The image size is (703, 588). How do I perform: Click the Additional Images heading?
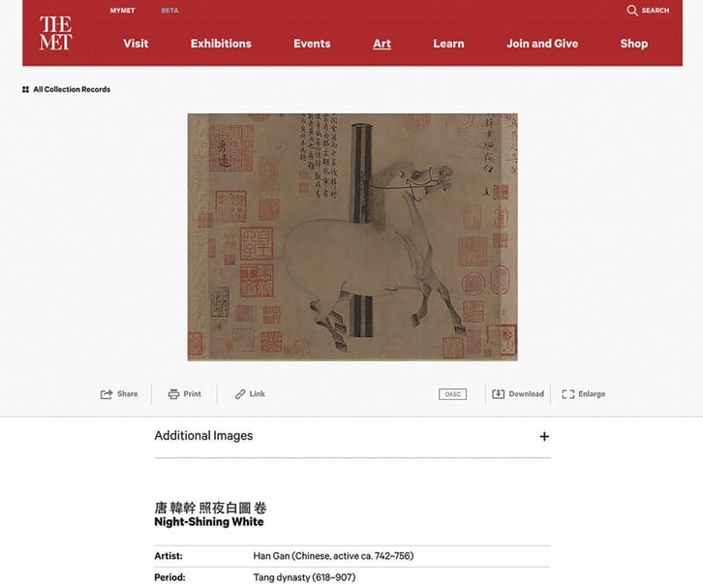(203, 436)
